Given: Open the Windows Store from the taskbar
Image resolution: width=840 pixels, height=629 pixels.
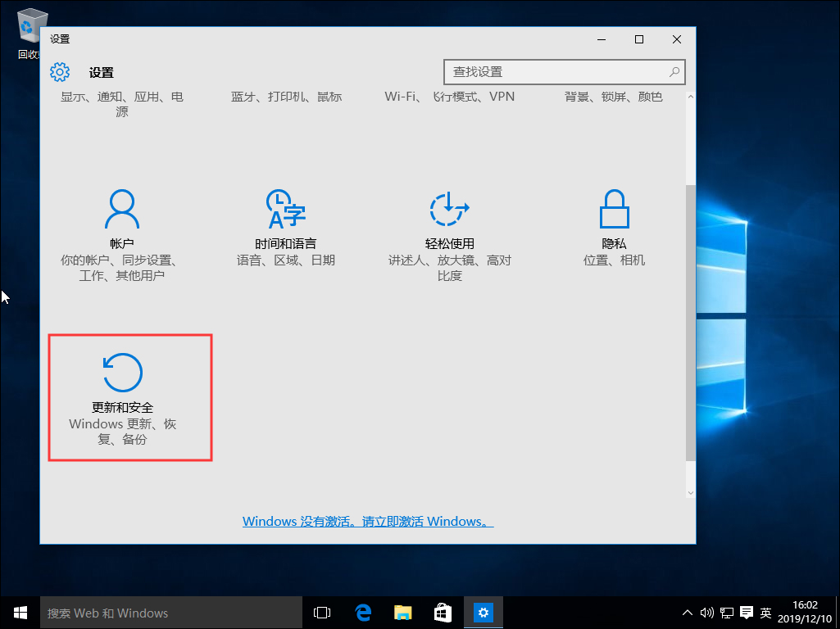Looking at the screenshot, I should click(x=443, y=612).
